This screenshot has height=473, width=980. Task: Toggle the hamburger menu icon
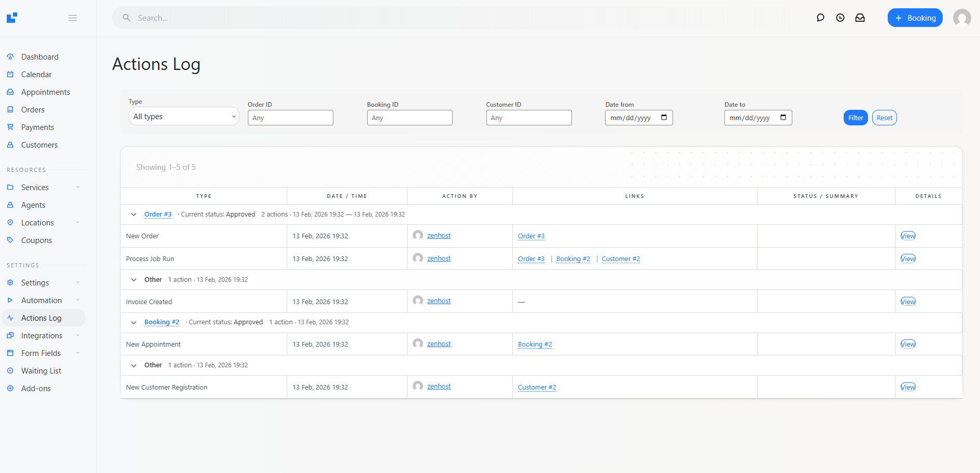point(73,18)
